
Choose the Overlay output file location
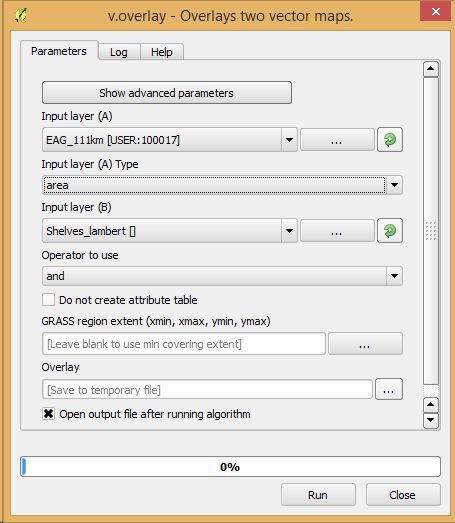tap(389, 389)
